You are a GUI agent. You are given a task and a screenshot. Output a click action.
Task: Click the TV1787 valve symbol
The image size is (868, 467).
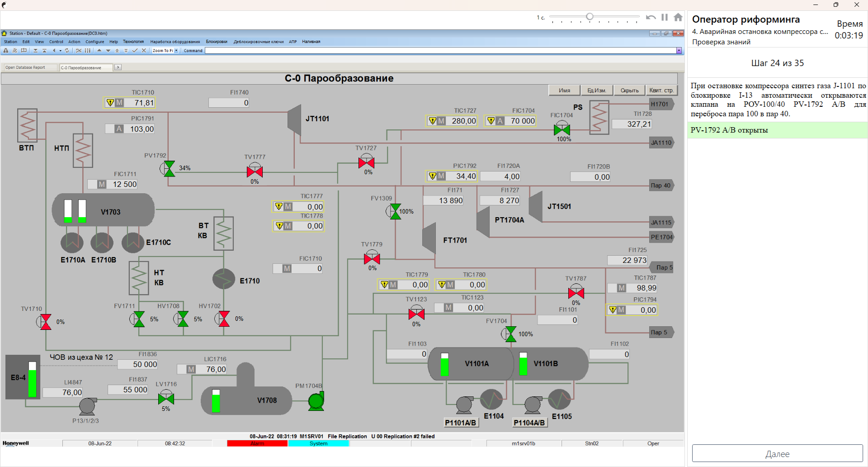coord(576,292)
